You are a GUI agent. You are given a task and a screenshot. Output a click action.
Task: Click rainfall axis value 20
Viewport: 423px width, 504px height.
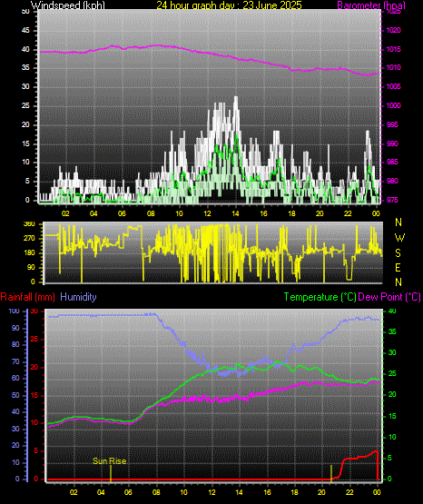[34, 367]
